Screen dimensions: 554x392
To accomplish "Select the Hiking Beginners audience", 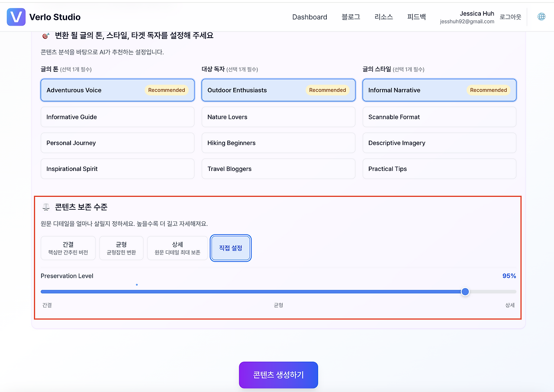I will [x=278, y=143].
